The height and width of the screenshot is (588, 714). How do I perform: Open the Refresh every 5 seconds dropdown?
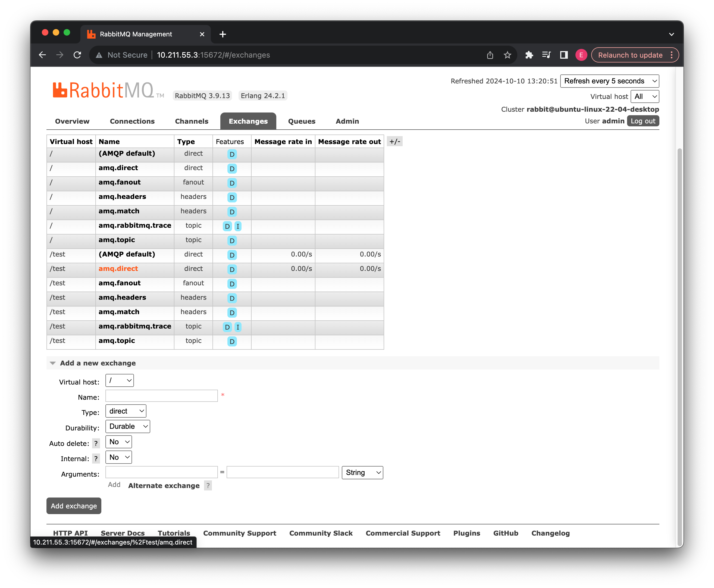click(609, 81)
